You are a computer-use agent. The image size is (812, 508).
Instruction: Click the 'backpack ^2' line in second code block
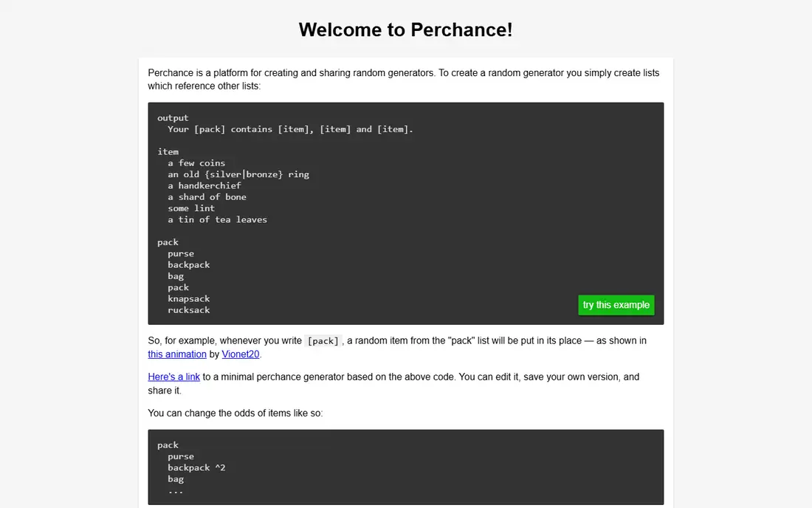tap(196, 467)
